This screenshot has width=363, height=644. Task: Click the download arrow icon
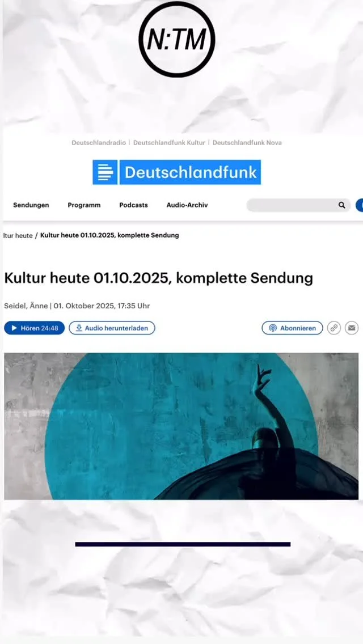(79, 328)
